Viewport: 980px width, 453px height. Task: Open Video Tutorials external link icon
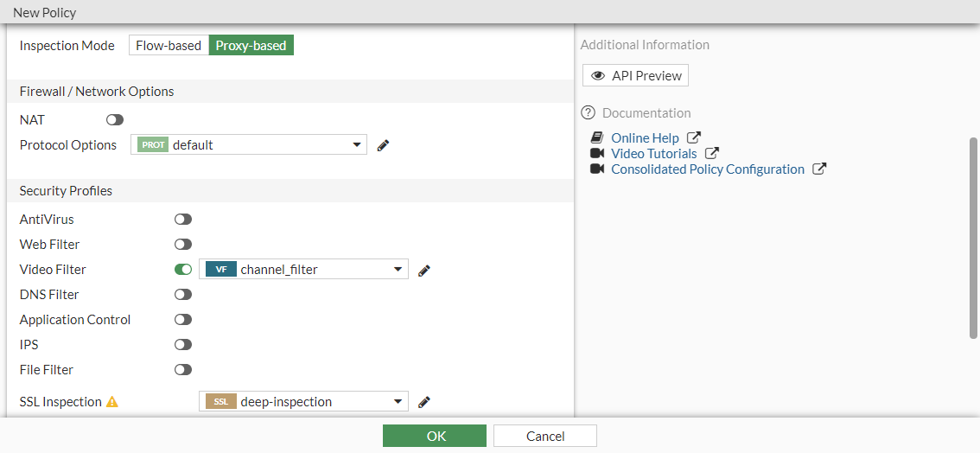pos(711,153)
